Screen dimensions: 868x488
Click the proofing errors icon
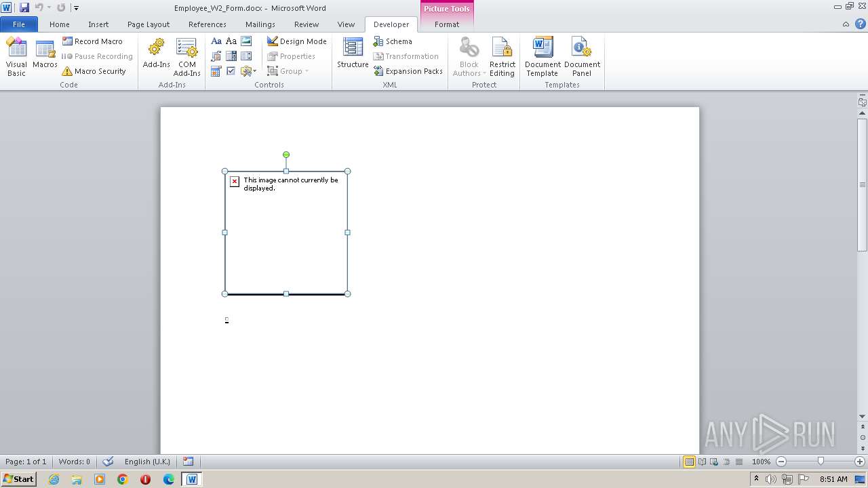(108, 462)
